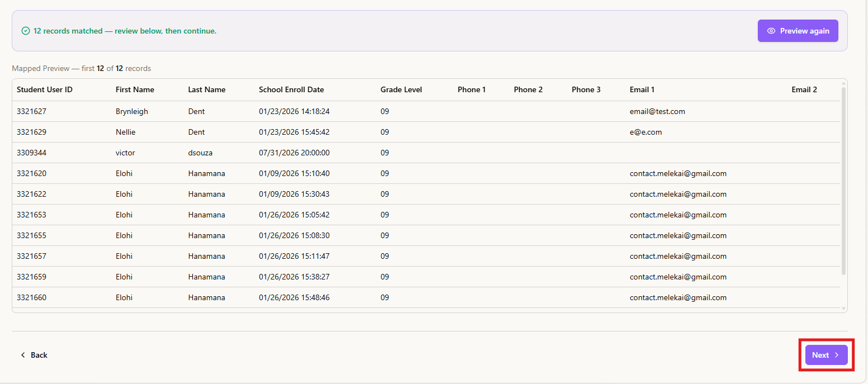Select student ID 3321657 cell
This screenshot has height=384, width=868.
point(31,256)
